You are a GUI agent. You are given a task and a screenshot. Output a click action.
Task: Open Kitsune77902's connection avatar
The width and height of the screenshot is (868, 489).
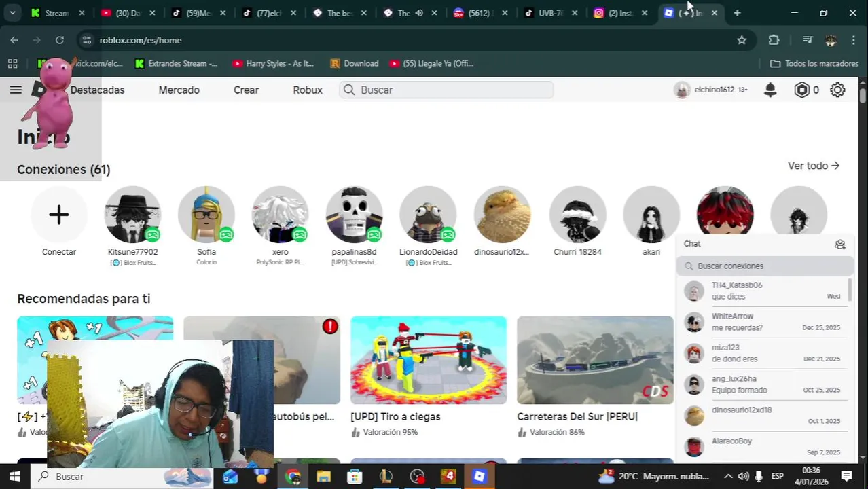click(132, 215)
